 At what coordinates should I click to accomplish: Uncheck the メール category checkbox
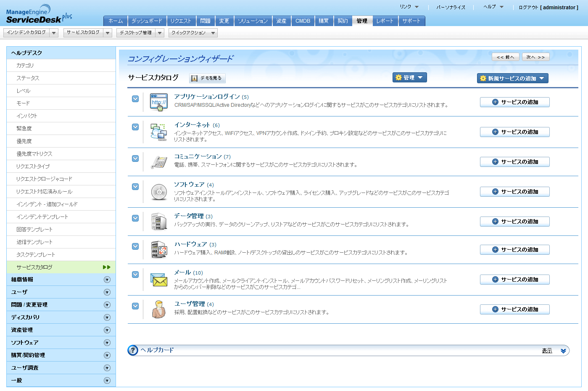[x=135, y=274]
